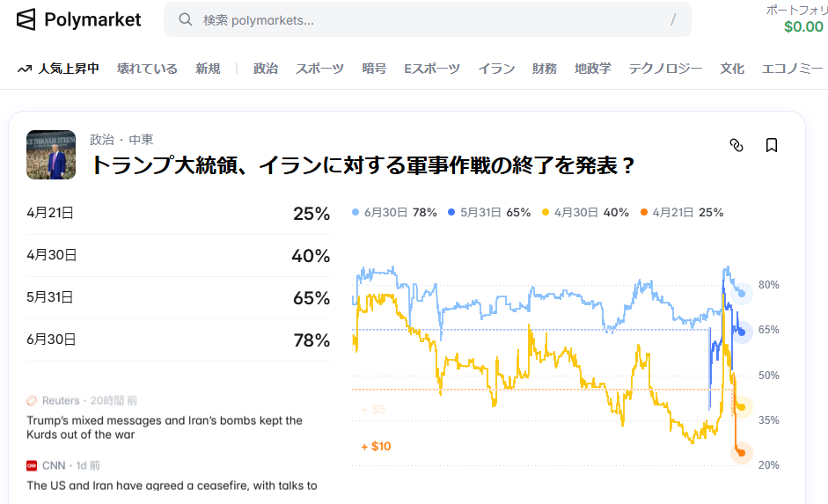This screenshot has height=504, width=828.
Task: Bookmark this market
Action: click(x=772, y=145)
